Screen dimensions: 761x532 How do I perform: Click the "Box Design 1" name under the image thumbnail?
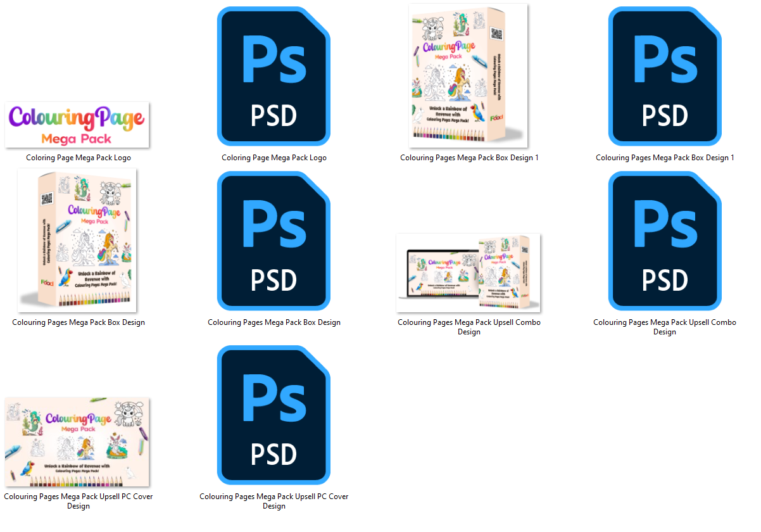[x=470, y=158]
